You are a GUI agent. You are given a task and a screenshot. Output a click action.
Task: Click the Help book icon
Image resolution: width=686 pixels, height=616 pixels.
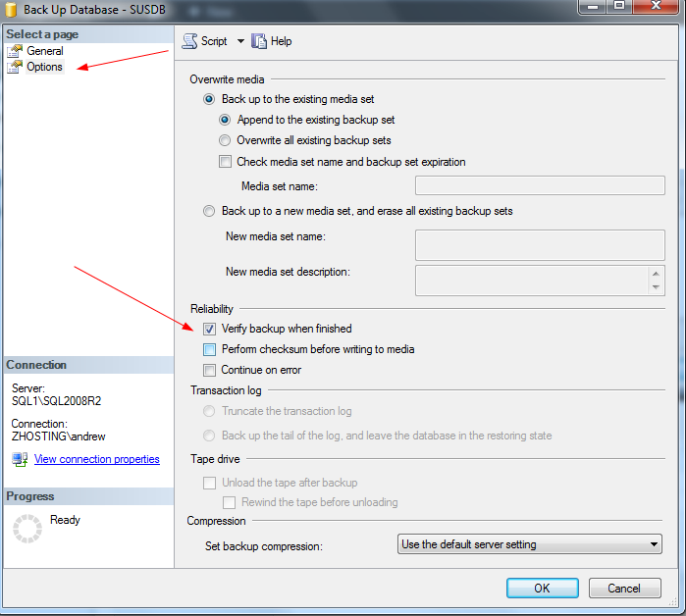coord(259,41)
